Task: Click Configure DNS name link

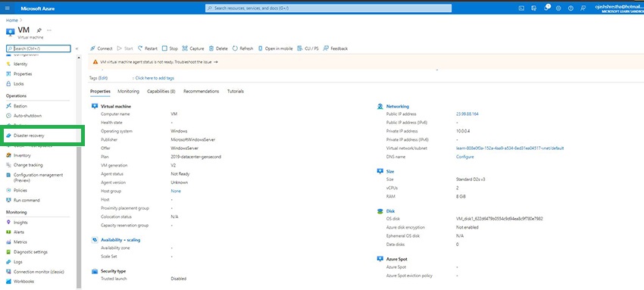Action: 464,157
